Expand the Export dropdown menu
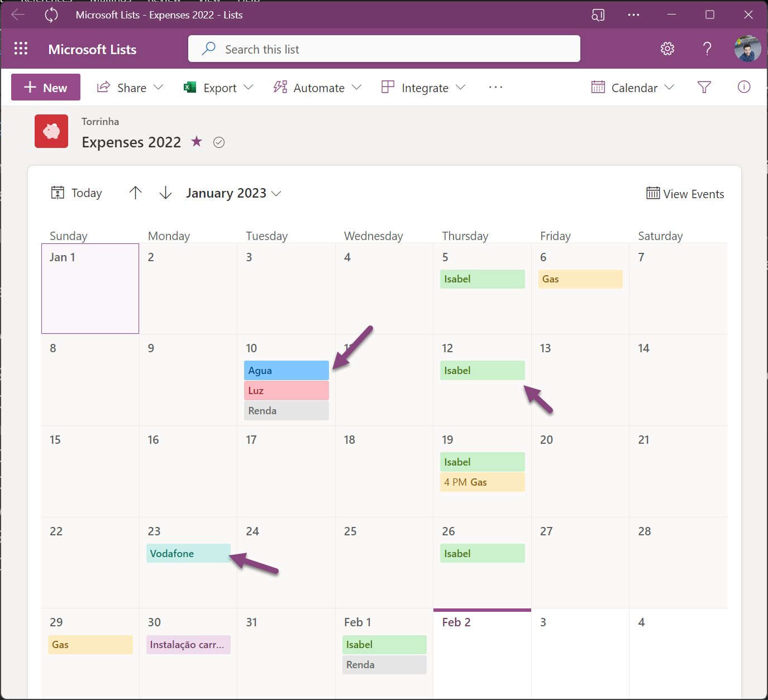The width and height of the screenshot is (768, 700). (x=219, y=88)
